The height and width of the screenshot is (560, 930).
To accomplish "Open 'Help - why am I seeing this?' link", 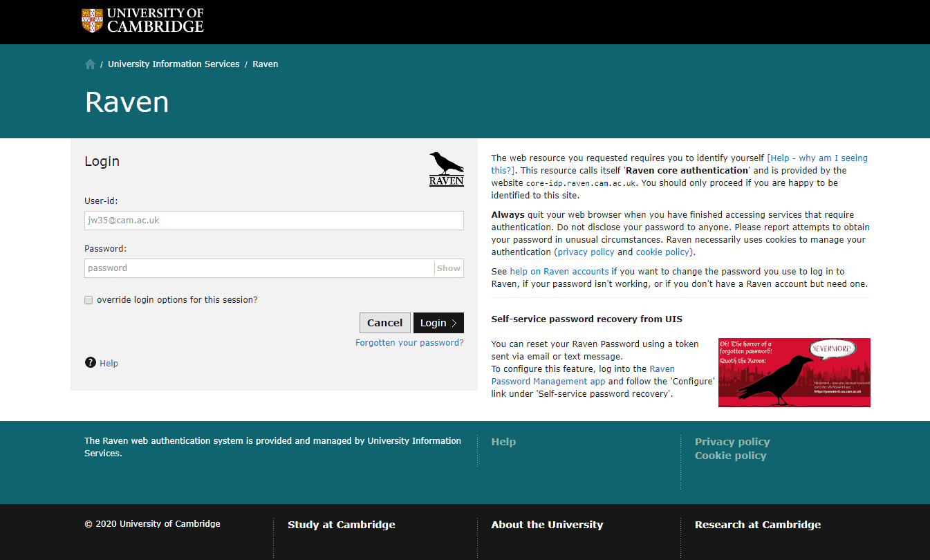I will click(x=818, y=158).
